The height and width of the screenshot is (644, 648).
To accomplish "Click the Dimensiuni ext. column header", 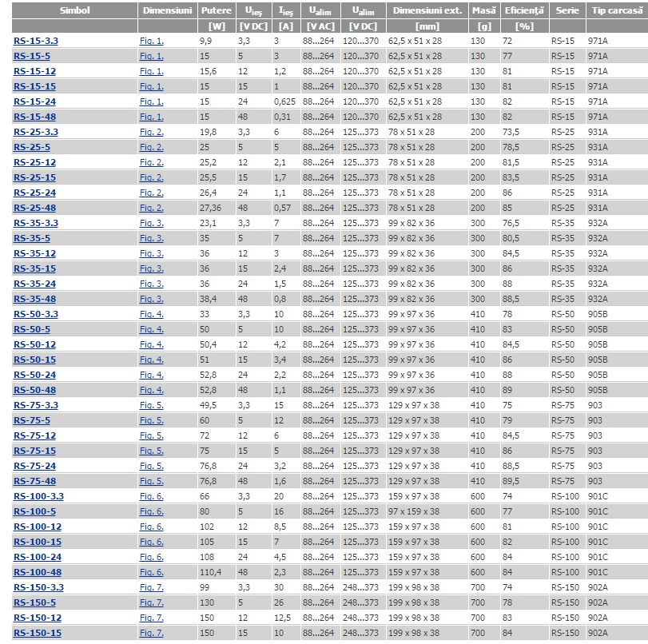I will point(427,10).
